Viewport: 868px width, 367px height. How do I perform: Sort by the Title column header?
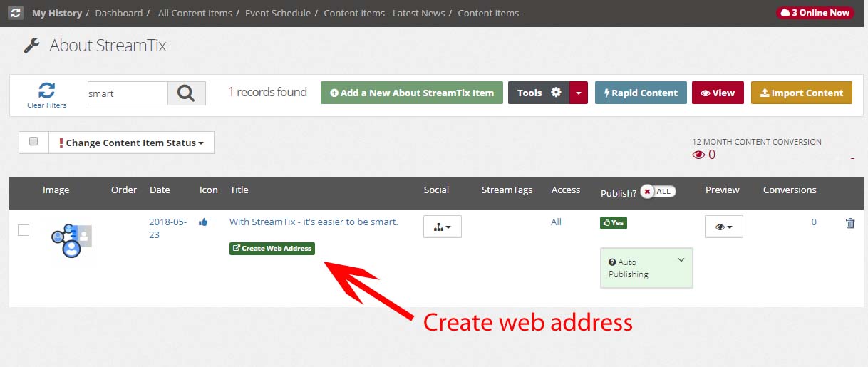(x=239, y=190)
